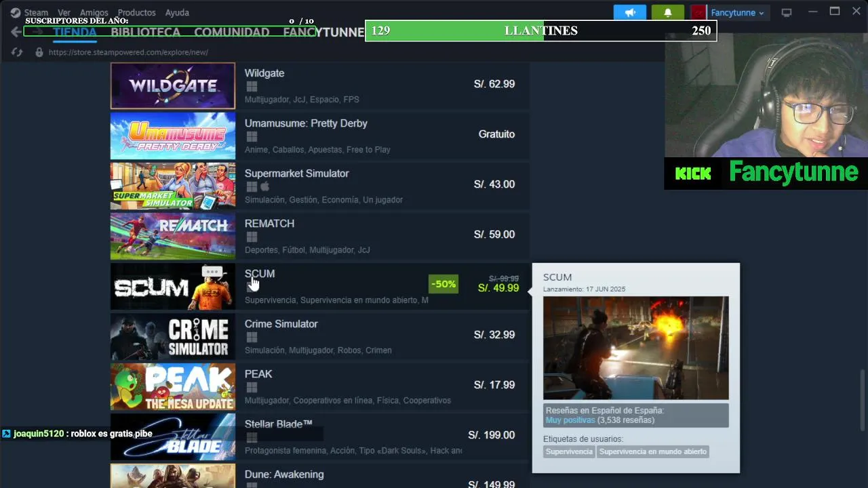Click the Windows icon under Crime Simulator
Image resolution: width=868 pixels, height=488 pixels.
[252, 338]
